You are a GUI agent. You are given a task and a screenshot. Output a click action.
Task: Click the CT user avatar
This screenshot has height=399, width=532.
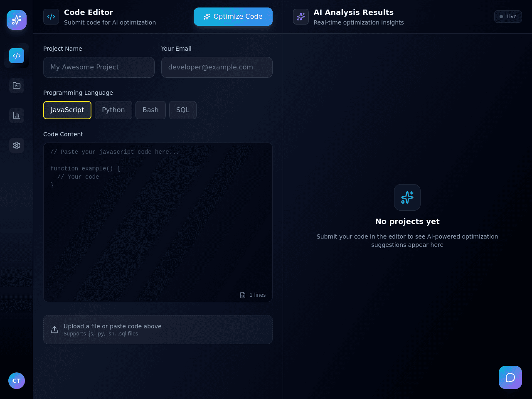(x=17, y=381)
